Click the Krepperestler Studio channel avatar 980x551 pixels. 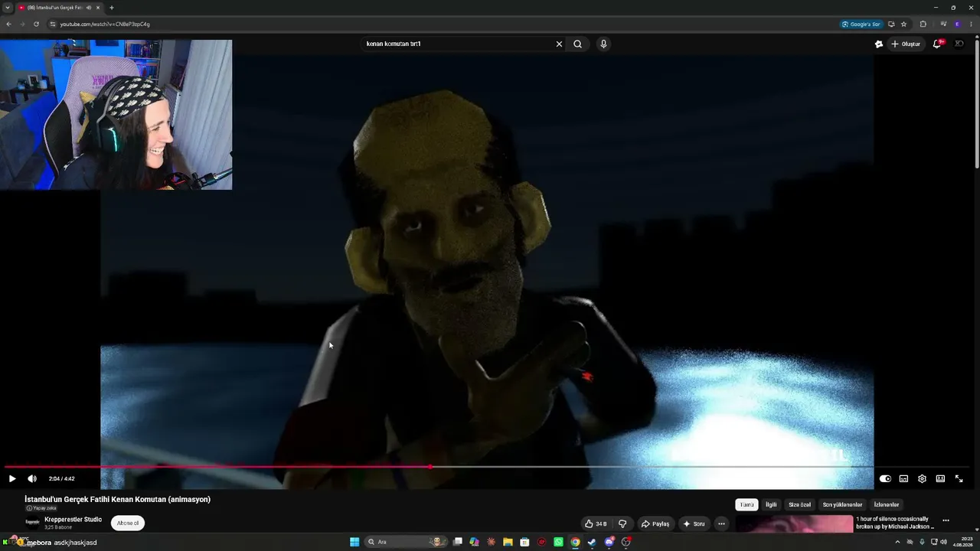[32, 523]
